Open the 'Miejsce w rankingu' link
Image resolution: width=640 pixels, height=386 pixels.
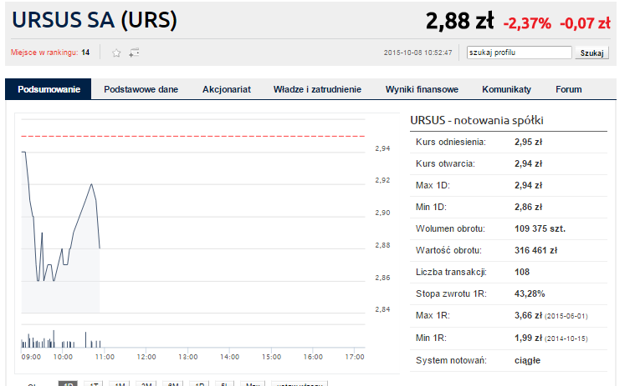coord(44,52)
